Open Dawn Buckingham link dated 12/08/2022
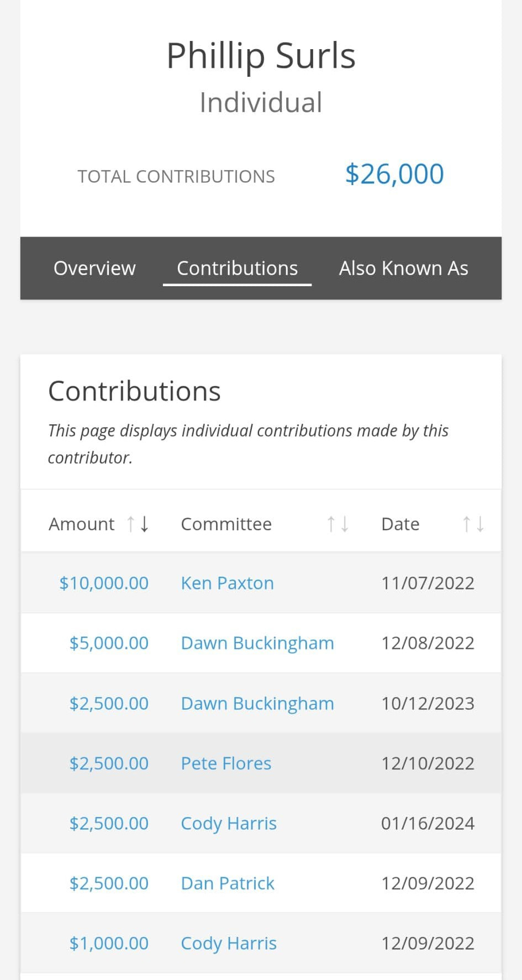The height and width of the screenshot is (980, 522). 257,643
